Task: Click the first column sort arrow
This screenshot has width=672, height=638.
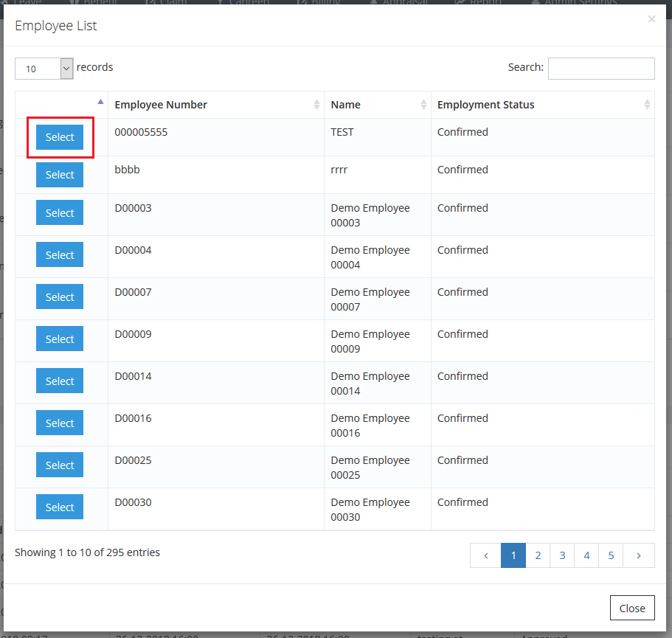Action: 100,103
